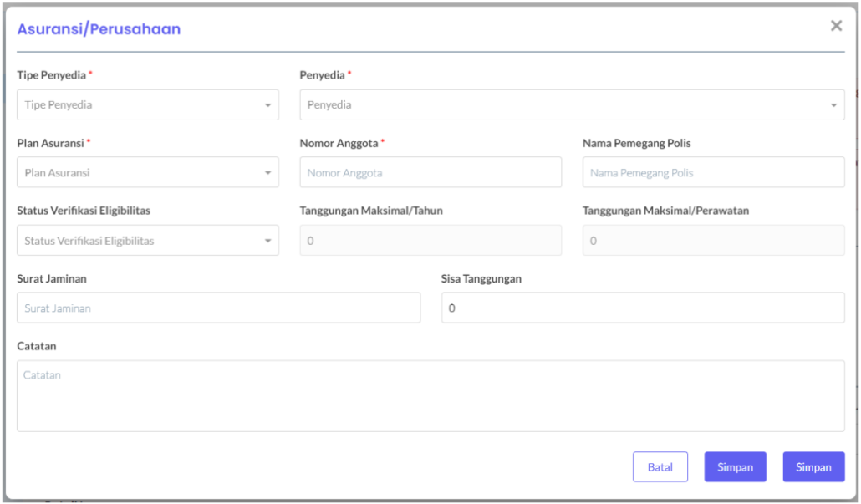Click the Simpan button next to Batal
861x504 pixels.
(x=735, y=467)
